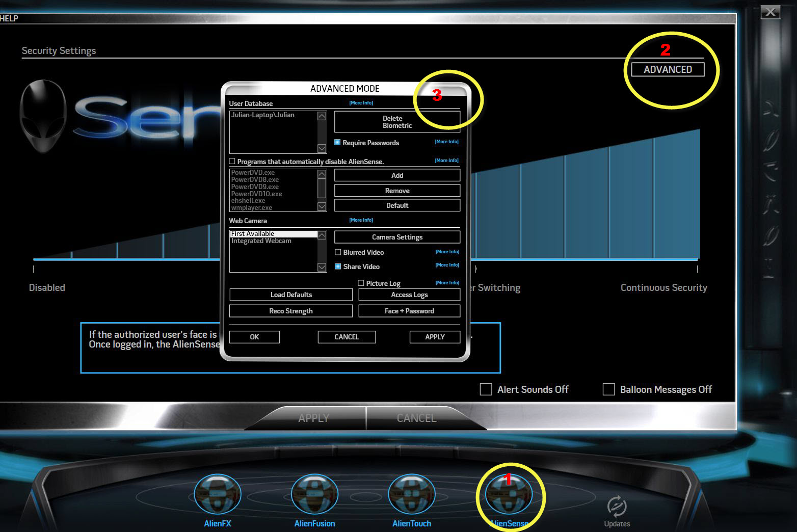
Task: Confirm Advanced Mode dialog with OK
Action: (254, 337)
